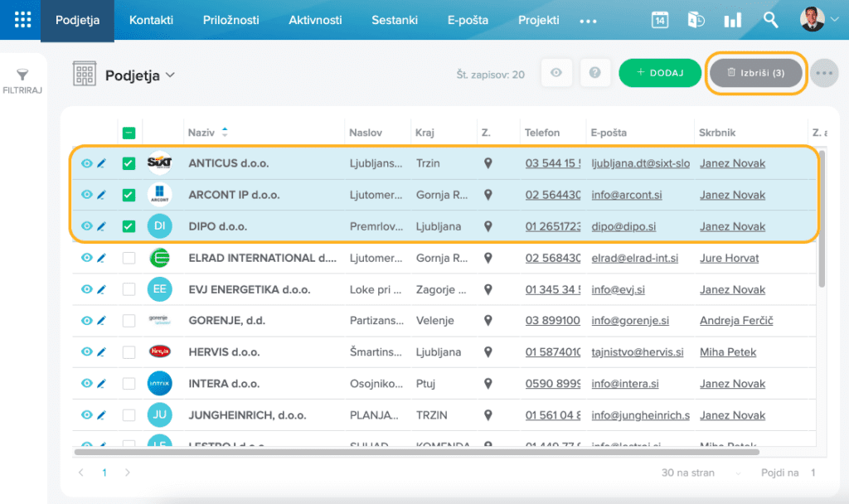849x504 pixels.
Task: Open the Projekti tab
Action: 539,20
